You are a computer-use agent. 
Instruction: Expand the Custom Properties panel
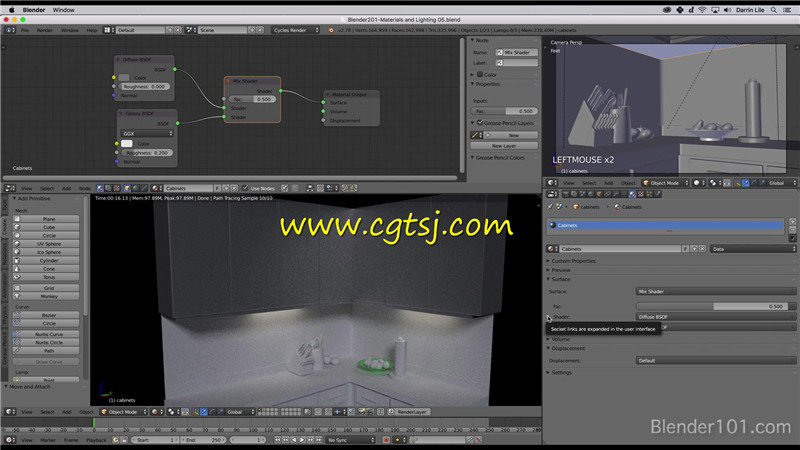click(573, 261)
